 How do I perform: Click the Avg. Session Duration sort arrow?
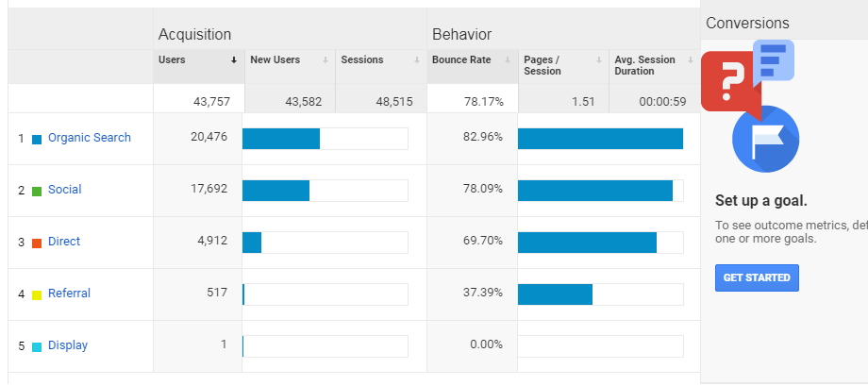click(x=691, y=60)
